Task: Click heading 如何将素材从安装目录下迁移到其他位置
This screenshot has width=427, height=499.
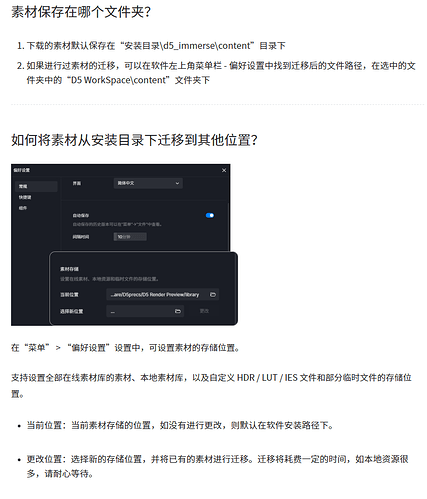Action: 134,140
